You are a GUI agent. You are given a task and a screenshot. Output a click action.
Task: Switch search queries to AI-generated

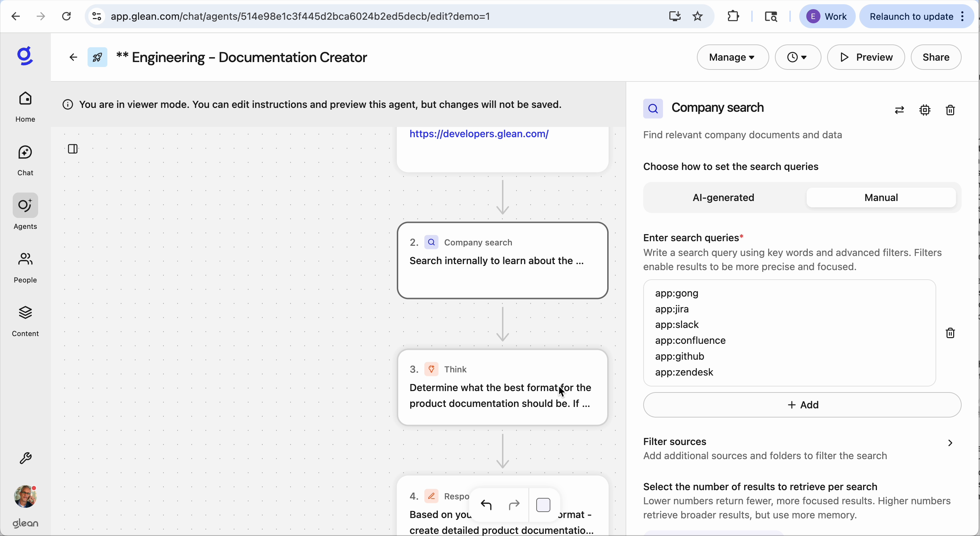pyautogui.click(x=722, y=197)
